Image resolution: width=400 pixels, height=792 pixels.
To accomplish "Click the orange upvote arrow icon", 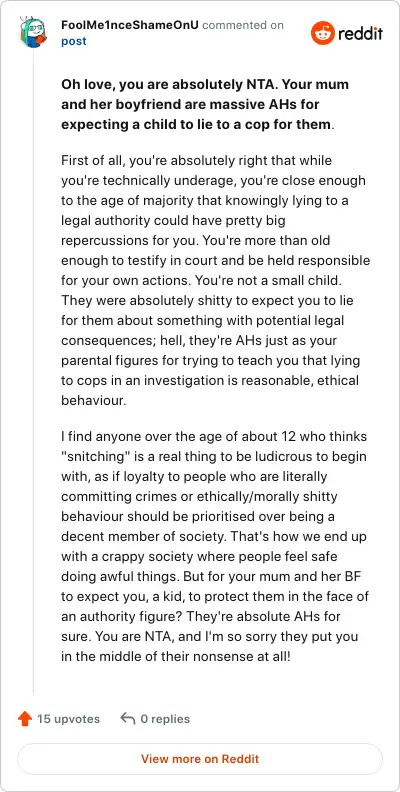I will [x=25, y=719].
